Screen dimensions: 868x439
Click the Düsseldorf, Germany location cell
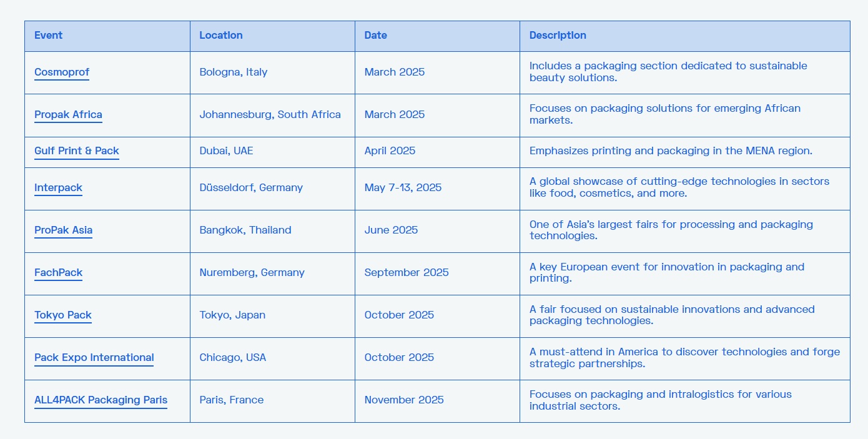pyautogui.click(x=272, y=189)
